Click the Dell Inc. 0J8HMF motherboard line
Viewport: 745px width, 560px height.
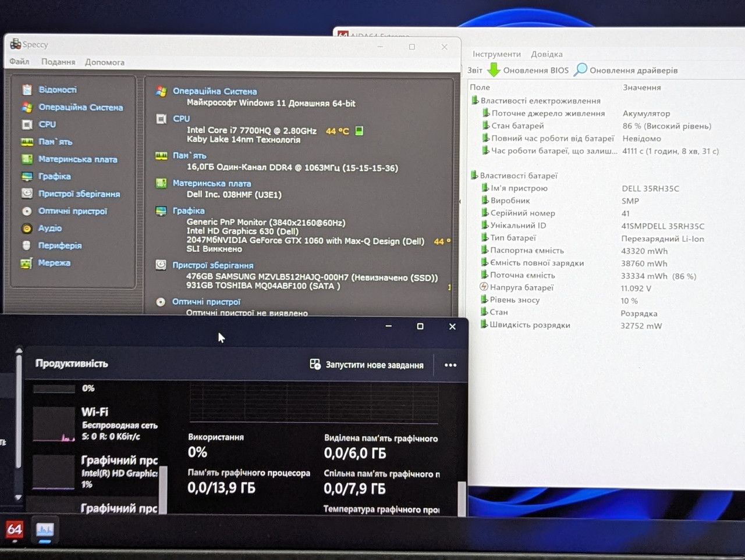pos(234,195)
